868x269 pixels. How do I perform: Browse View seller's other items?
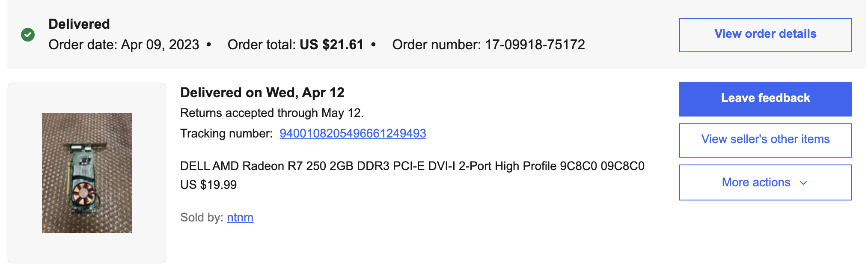tap(765, 140)
